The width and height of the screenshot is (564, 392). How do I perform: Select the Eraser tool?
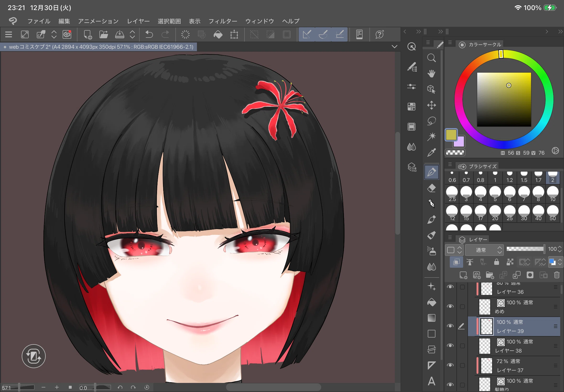point(431,188)
